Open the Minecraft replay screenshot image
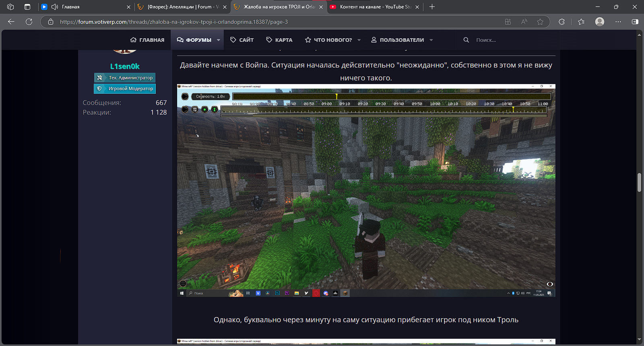This screenshot has height=346, width=644. (366, 190)
